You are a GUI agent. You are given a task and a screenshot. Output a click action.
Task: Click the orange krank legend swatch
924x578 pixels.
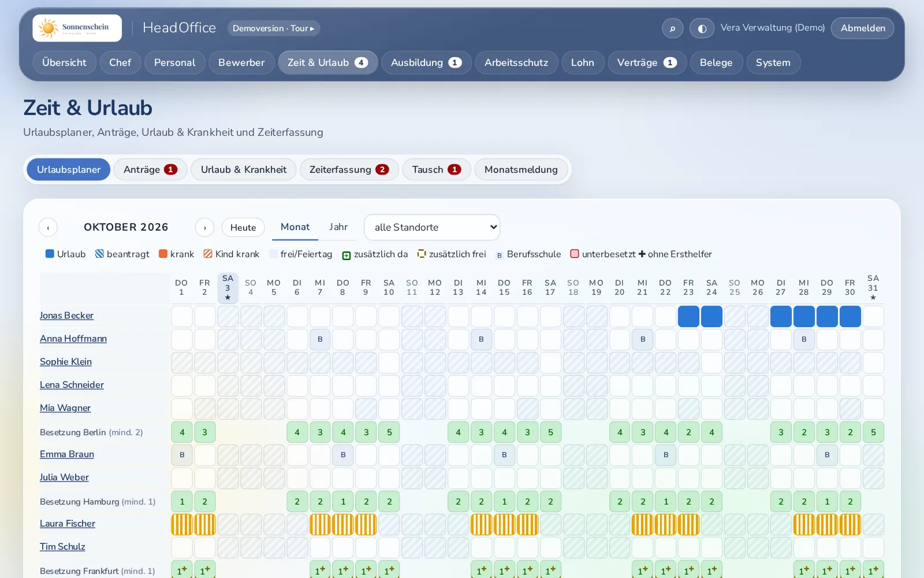click(x=163, y=254)
